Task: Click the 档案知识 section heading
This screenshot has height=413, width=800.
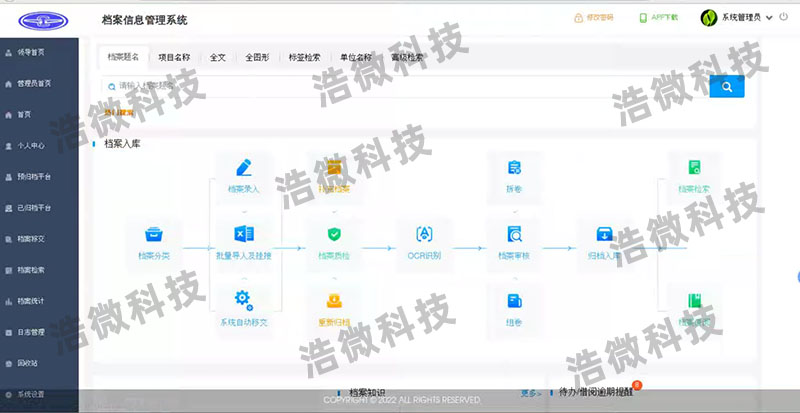Action: tap(367, 393)
